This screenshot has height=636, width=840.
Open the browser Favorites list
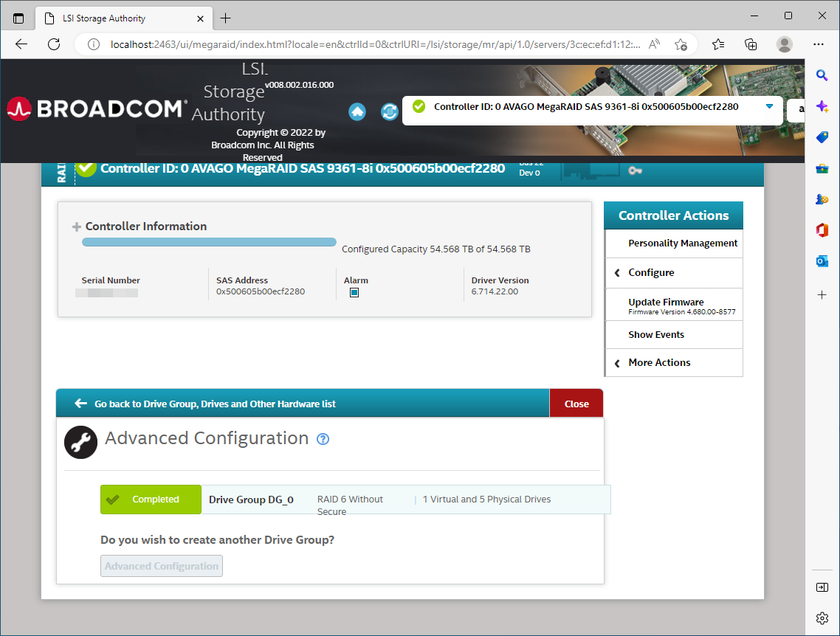pos(718,44)
